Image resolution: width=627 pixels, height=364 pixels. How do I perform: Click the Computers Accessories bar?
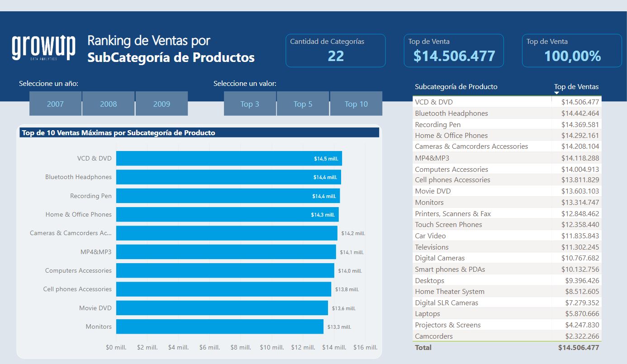[x=225, y=270]
